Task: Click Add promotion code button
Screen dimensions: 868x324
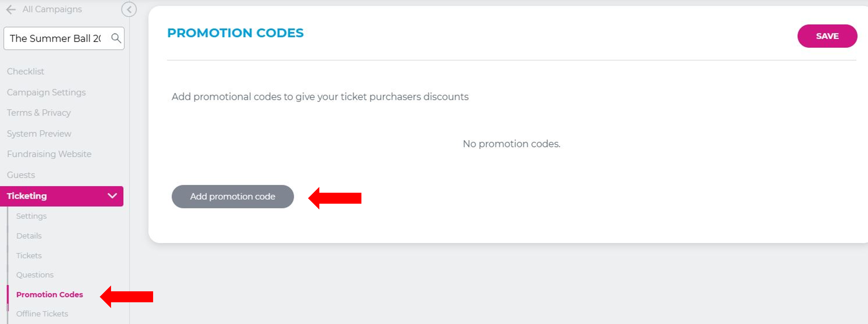Action: point(233,196)
